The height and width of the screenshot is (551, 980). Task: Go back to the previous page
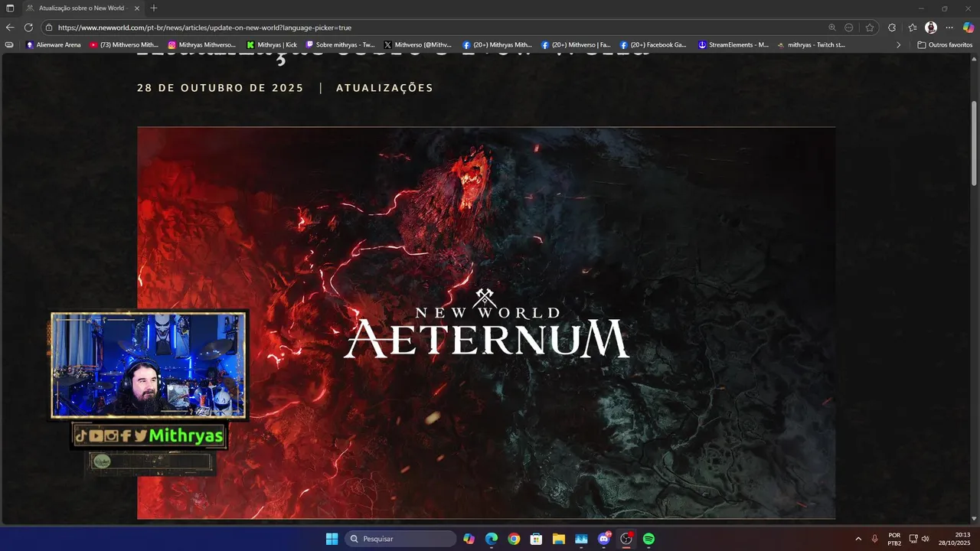(x=10, y=28)
